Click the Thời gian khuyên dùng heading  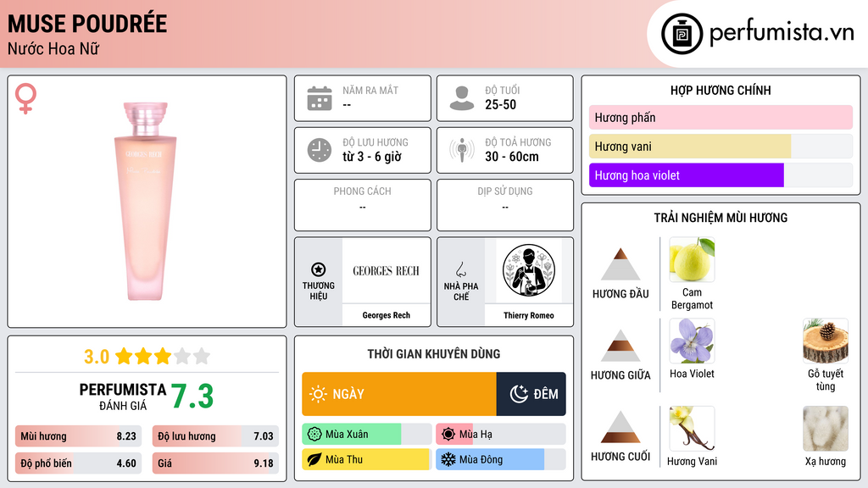[434, 353]
